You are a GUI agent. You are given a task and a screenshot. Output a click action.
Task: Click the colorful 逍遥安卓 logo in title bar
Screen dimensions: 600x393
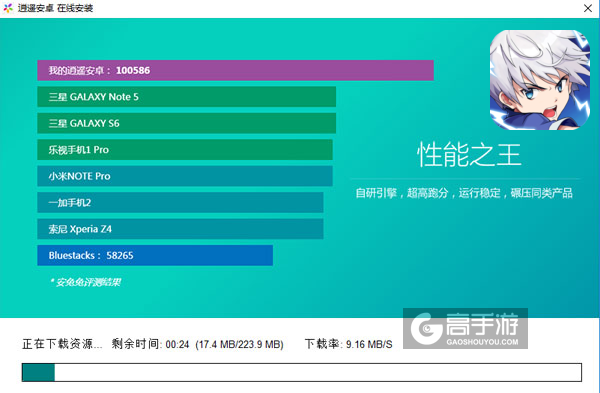click(x=8, y=8)
